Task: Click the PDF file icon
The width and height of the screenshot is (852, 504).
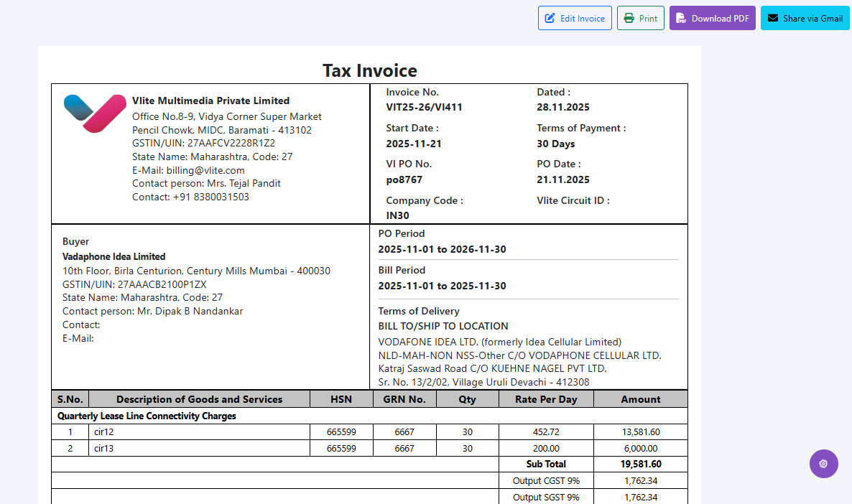Action: pyautogui.click(x=681, y=18)
